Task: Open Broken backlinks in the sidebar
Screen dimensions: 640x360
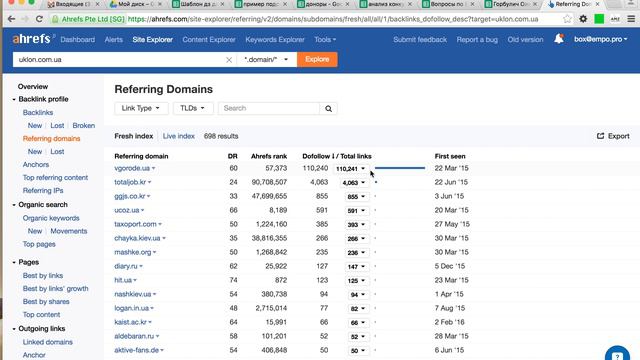Action: [84, 125]
